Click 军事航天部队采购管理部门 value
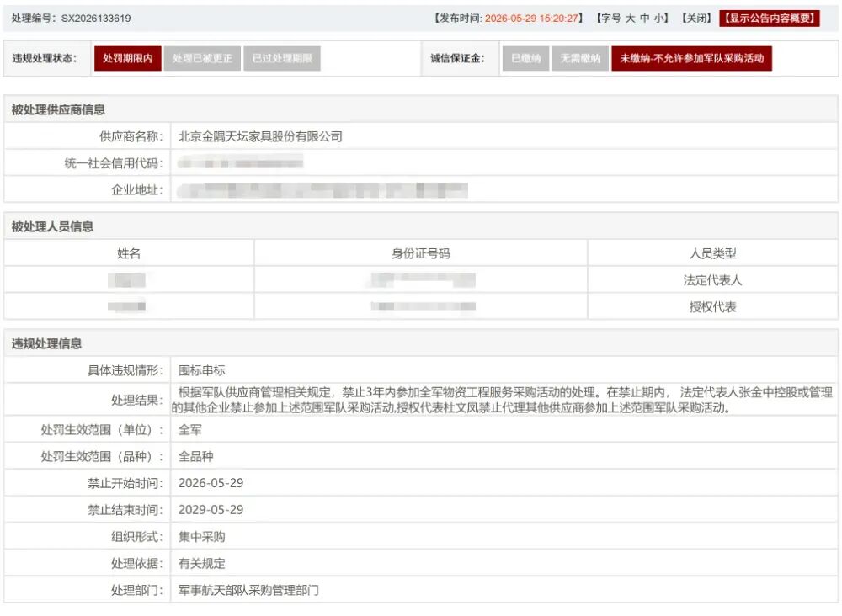The width and height of the screenshot is (842, 616). pyautogui.click(x=248, y=590)
